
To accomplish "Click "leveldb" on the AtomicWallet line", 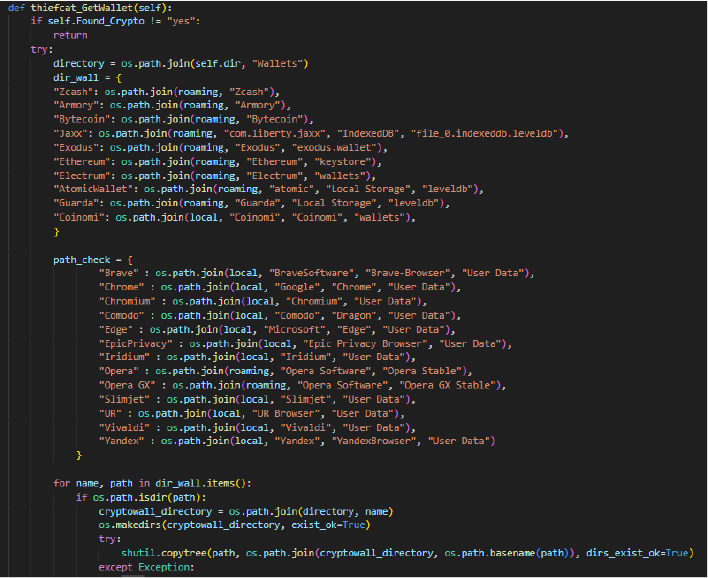I will (447, 189).
